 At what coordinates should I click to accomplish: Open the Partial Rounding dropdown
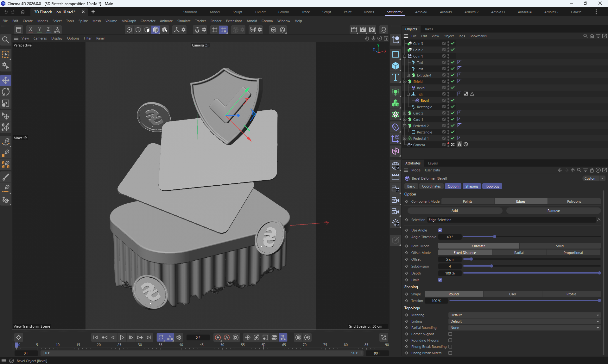click(524, 328)
